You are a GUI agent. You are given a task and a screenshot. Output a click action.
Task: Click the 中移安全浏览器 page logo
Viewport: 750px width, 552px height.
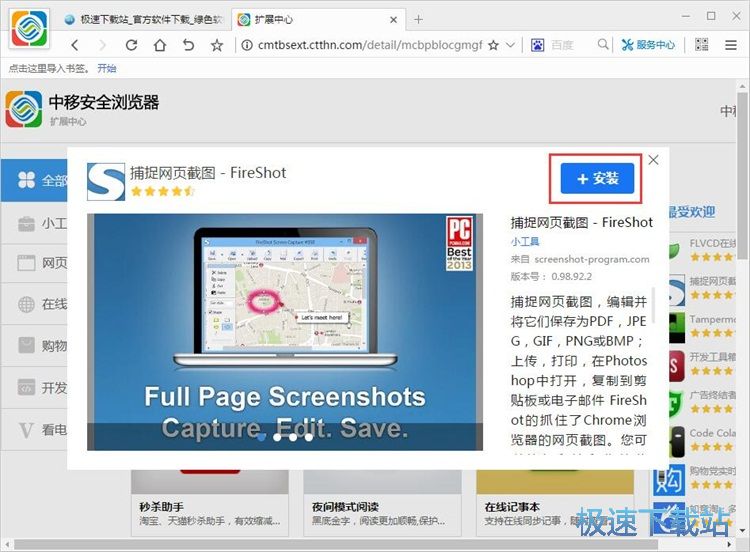[23, 109]
